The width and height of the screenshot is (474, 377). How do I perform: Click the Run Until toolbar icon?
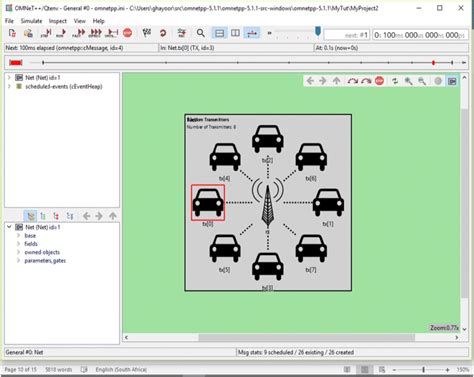point(112,33)
